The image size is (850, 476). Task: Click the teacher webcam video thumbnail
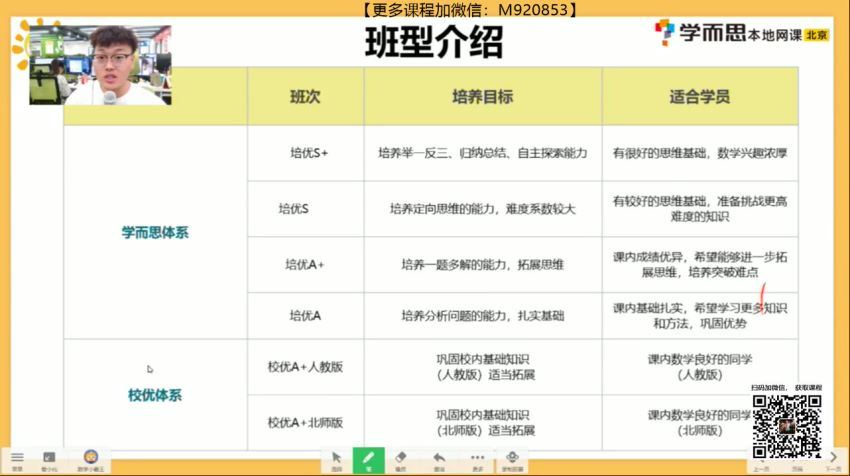pos(100,65)
